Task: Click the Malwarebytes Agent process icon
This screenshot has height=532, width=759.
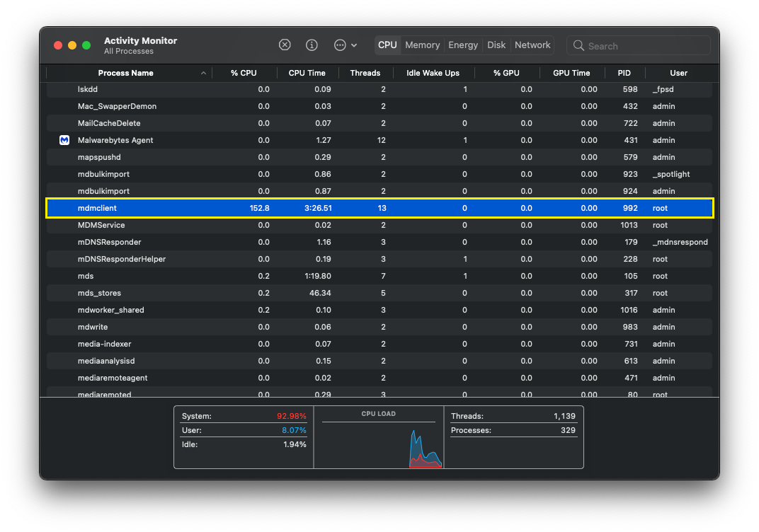Action: (x=64, y=140)
